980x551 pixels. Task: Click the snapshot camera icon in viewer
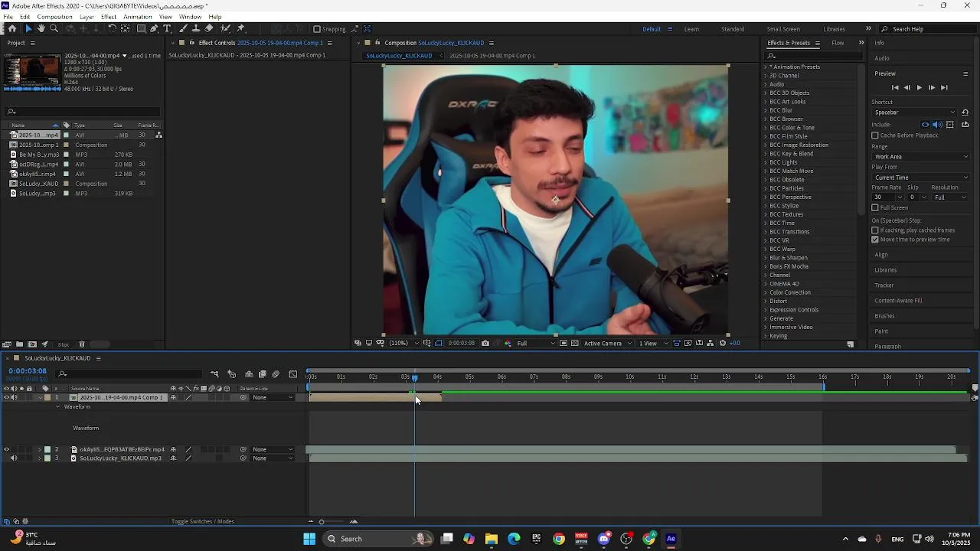pos(485,343)
